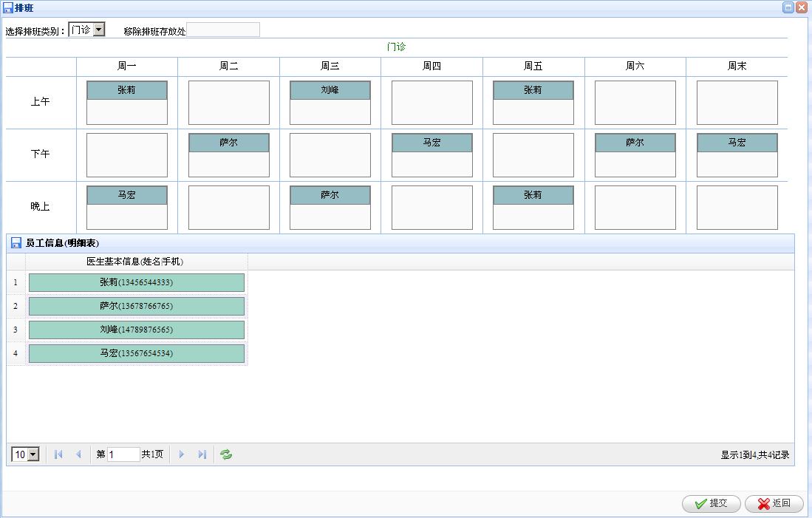Click the green 门诊 schedule title
This screenshot has height=518, width=812.
[x=397, y=47]
